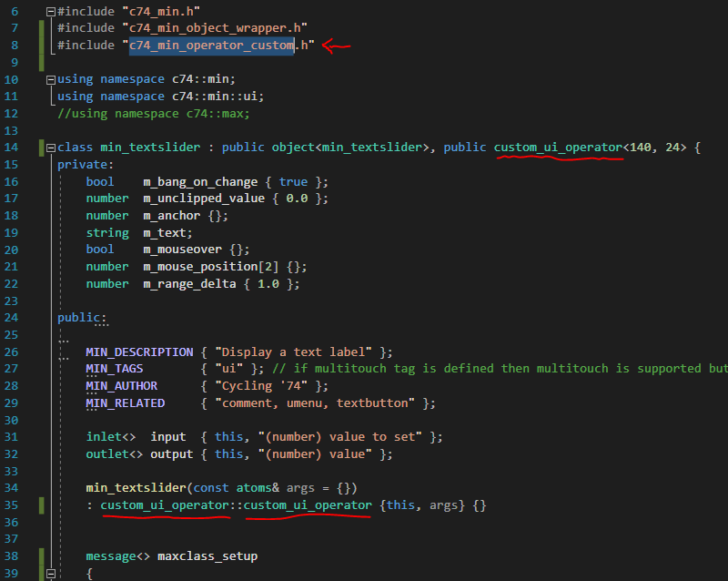Click the MIN_AUTHOR macro
The height and width of the screenshot is (581, 728).
click(122, 386)
